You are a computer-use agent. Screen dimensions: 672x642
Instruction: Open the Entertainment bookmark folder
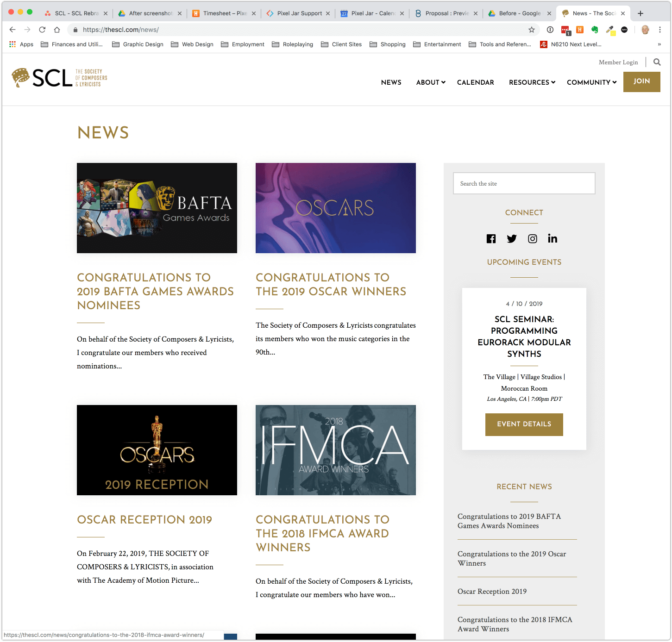[x=437, y=44]
